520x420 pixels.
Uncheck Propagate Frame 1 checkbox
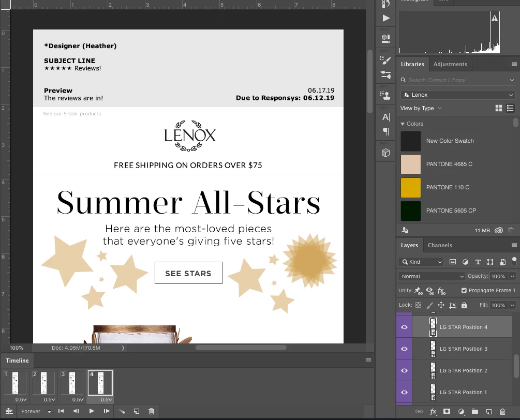(x=464, y=290)
